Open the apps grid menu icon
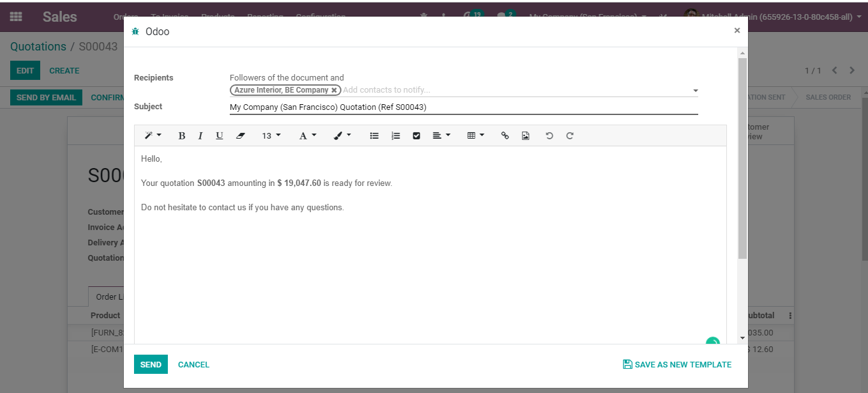 [x=16, y=17]
